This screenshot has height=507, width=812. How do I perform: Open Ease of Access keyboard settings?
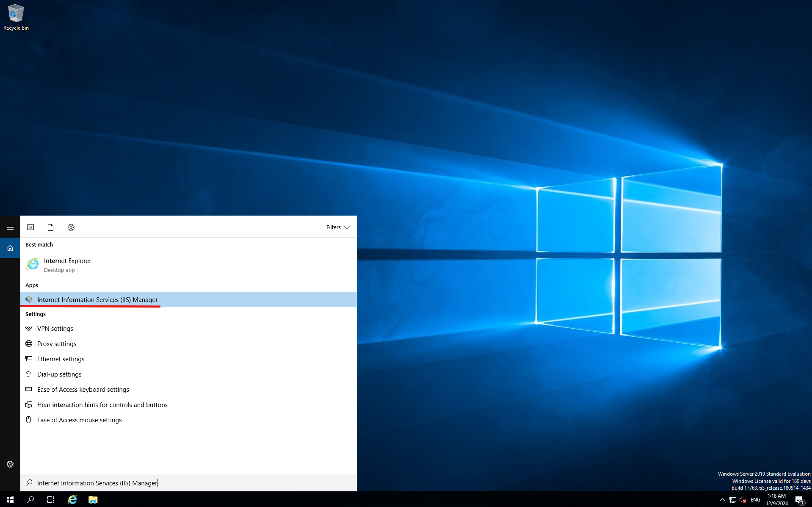[x=188, y=390]
